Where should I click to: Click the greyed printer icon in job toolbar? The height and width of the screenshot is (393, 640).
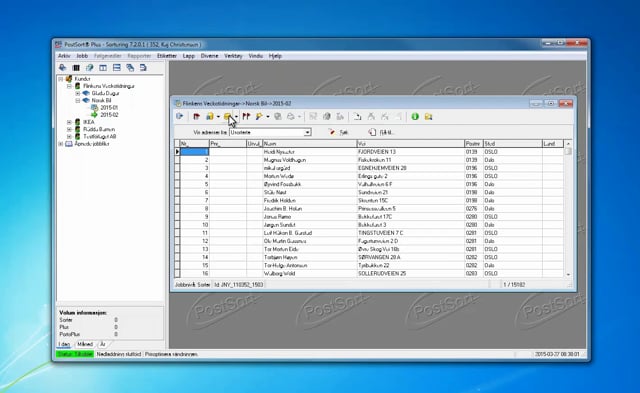[x=291, y=117]
